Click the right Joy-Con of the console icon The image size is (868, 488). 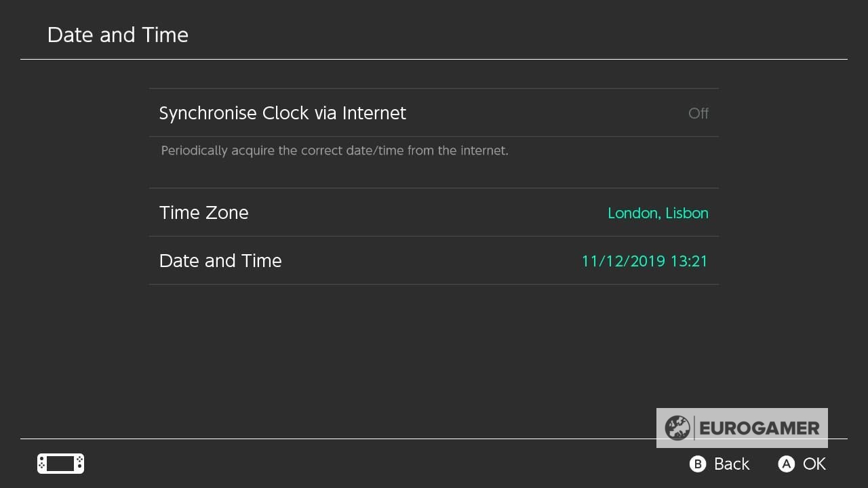(x=79, y=464)
